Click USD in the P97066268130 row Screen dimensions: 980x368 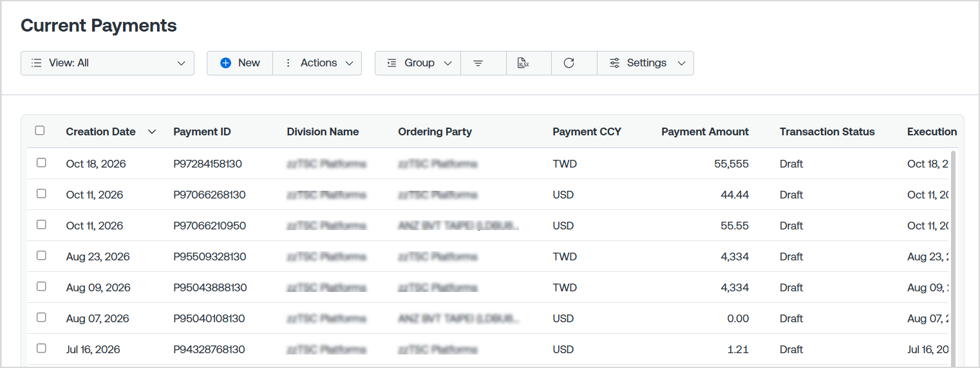click(x=563, y=195)
